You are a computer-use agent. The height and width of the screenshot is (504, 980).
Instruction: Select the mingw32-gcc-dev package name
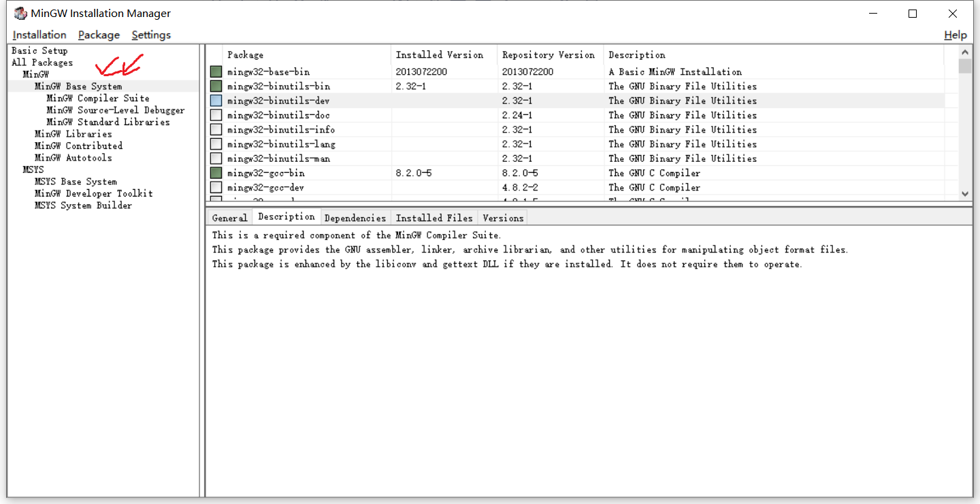pyautogui.click(x=266, y=187)
